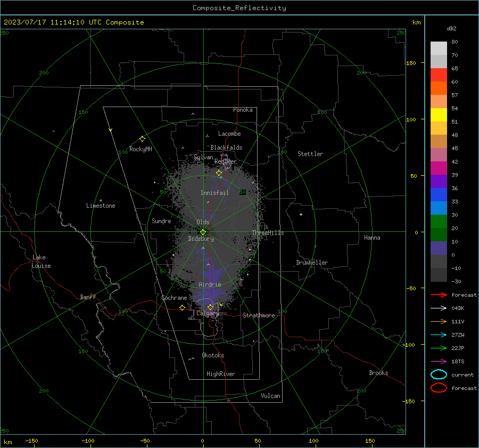
Task: Select the slate 0-10 dBZ swatch
Action: pos(439,248)
